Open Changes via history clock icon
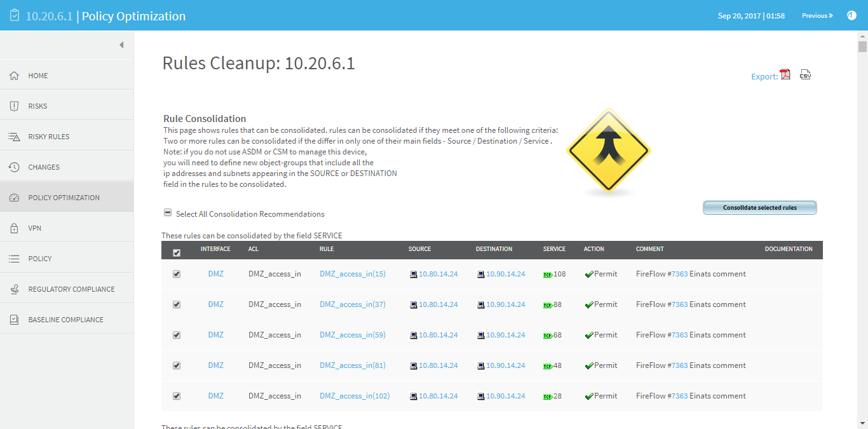 14,167
